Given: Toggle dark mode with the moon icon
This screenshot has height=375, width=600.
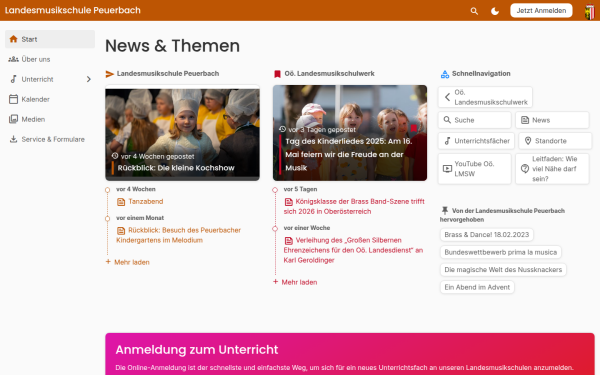Looking at the screenshot, I should click(x=495, y=11).
